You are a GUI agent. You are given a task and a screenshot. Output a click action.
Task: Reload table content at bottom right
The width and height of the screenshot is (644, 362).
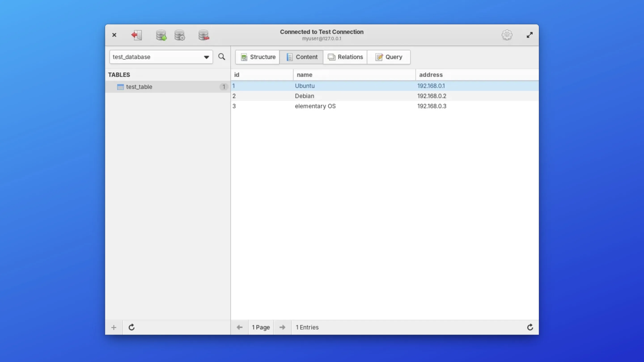click(530, 327)
